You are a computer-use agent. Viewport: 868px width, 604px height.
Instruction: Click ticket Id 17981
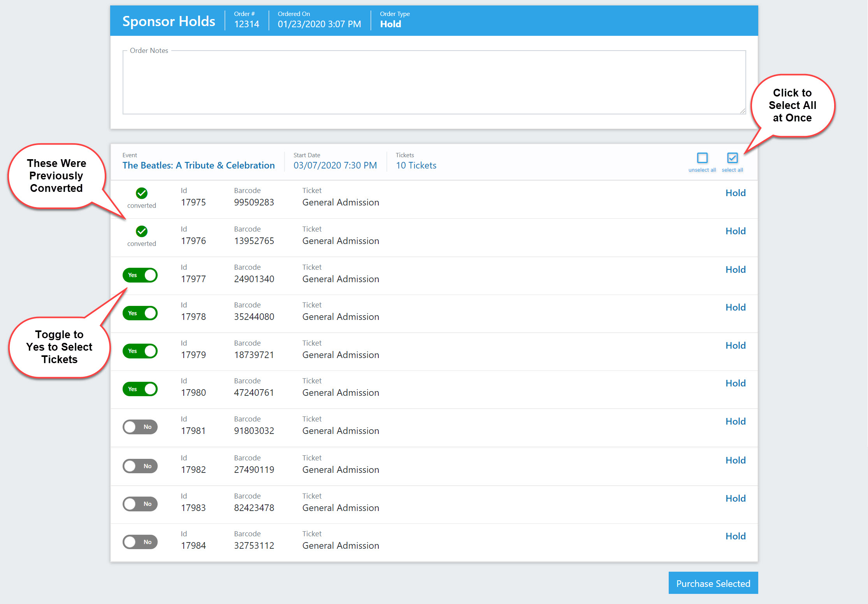[193, 431]
